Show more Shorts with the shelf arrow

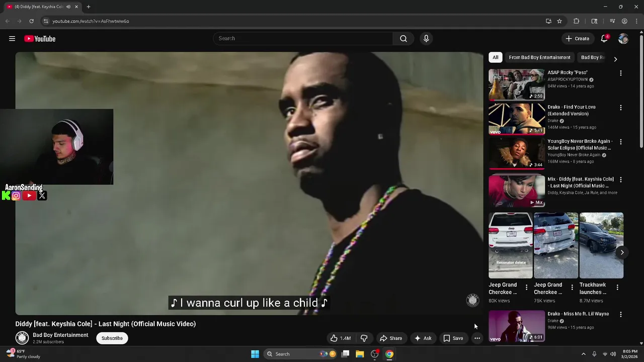(622, 252)
